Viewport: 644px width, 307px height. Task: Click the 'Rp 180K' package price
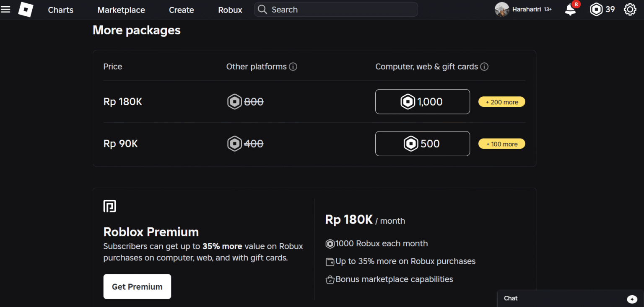[123, 102]
